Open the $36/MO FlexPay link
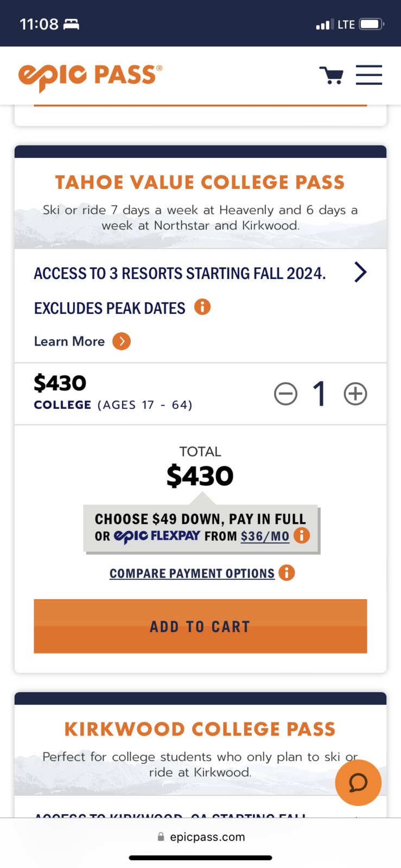The height and width of the screenshot is (868, 401). (265, 536)
